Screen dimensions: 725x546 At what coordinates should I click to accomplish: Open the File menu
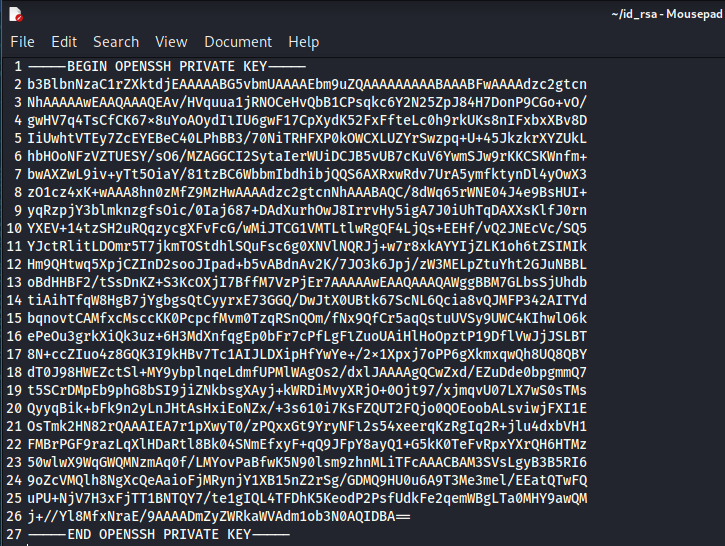(22, 42)
